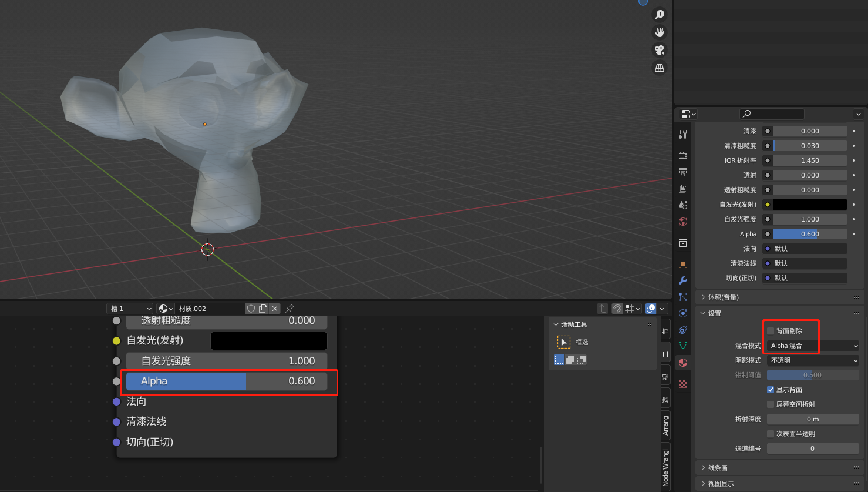This screenshot has width=868, height=492.
Task: Switch perspective/orthographic with grid icon
Action: (x=660, y=68)
